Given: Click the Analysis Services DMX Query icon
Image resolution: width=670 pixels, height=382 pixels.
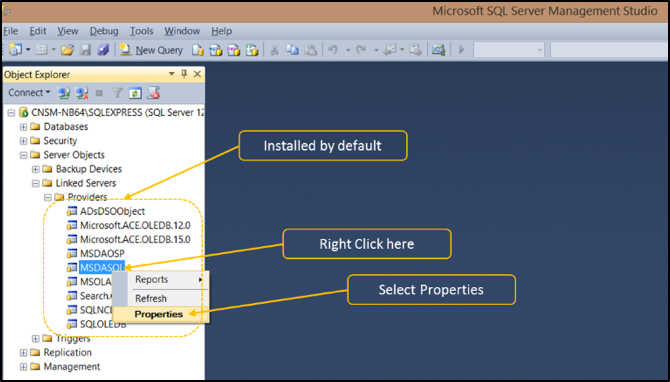Looking at the screenshot, I should pos(234,50).
